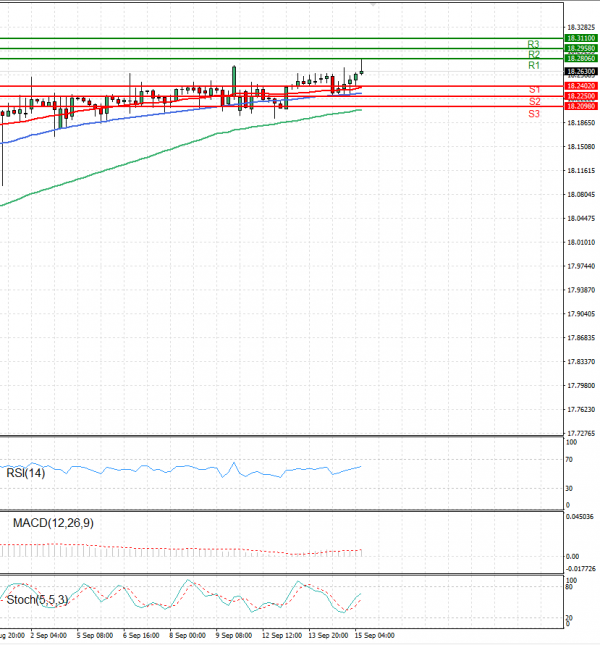600x645 pixels.
Task: Click the MACD 0.045036 scale value
Action: tap(580, 517)
